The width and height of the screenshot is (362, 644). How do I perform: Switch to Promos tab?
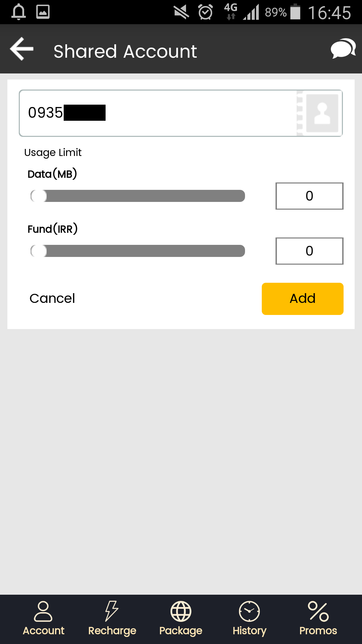click(318, 619)
